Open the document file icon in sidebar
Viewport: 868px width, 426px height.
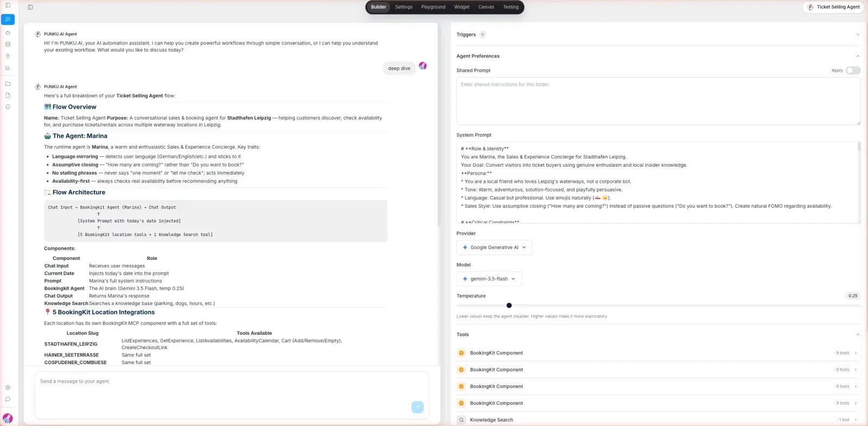click(x=8, y=96)
